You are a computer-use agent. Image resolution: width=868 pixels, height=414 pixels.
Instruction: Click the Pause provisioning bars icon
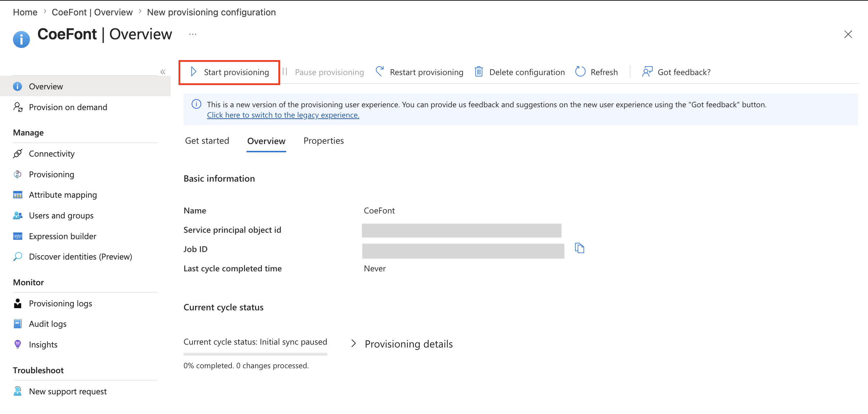[285, 72]
